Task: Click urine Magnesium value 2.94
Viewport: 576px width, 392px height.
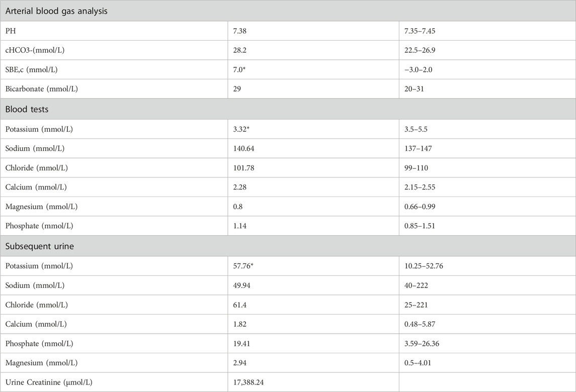Action: [240, 363]
